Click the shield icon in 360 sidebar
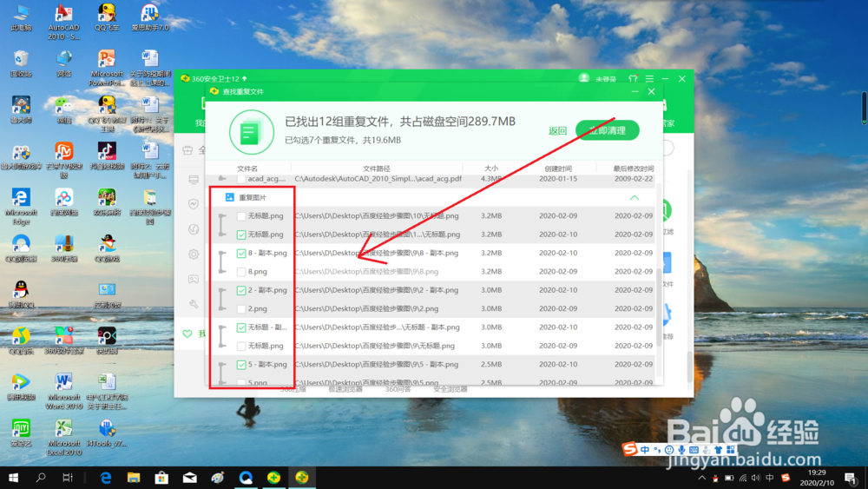 point(194,204)
